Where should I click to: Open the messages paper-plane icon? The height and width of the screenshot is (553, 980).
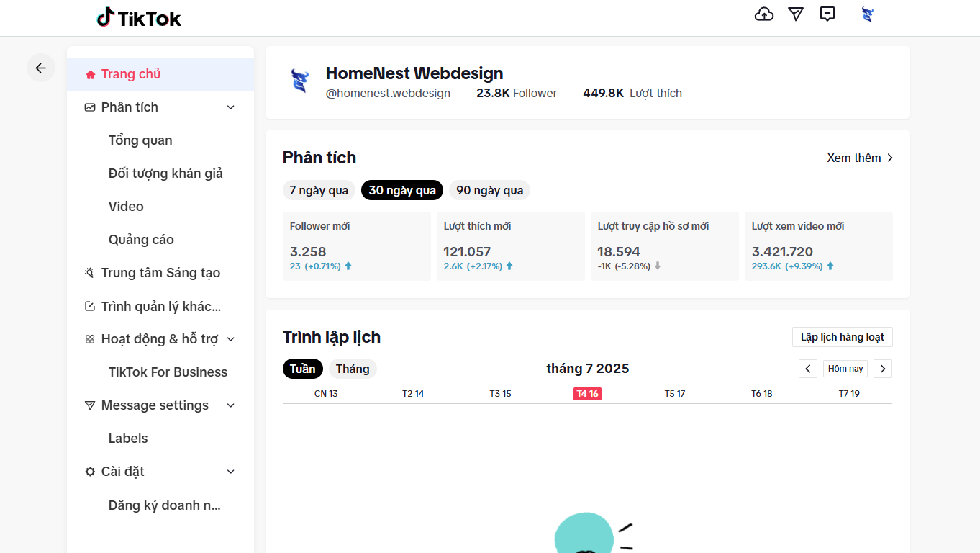795,14
